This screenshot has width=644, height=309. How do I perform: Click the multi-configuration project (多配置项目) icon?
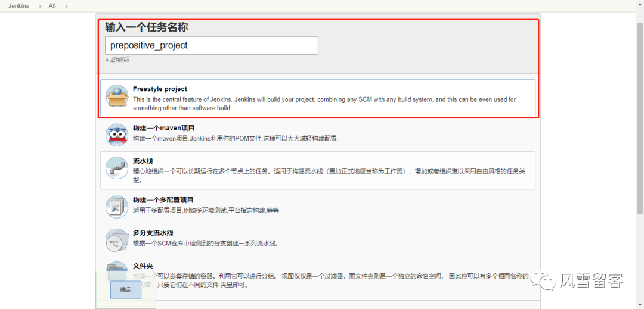pos(117,207)
